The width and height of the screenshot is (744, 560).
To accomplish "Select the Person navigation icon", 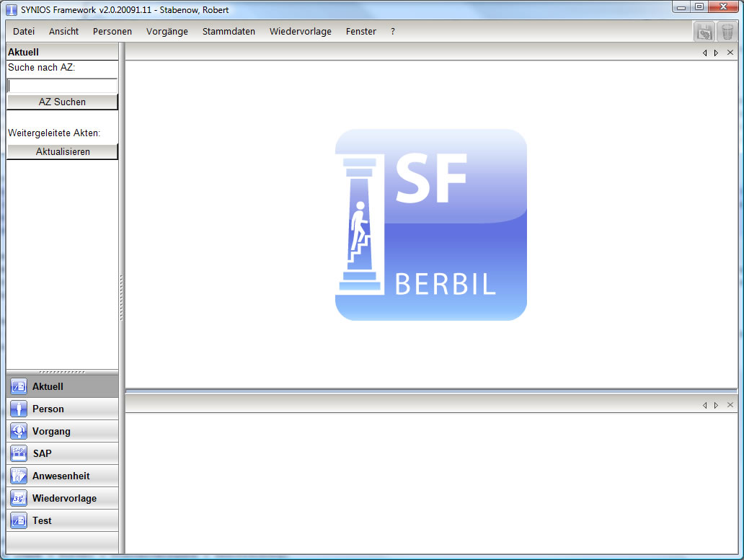I will 19,409.
